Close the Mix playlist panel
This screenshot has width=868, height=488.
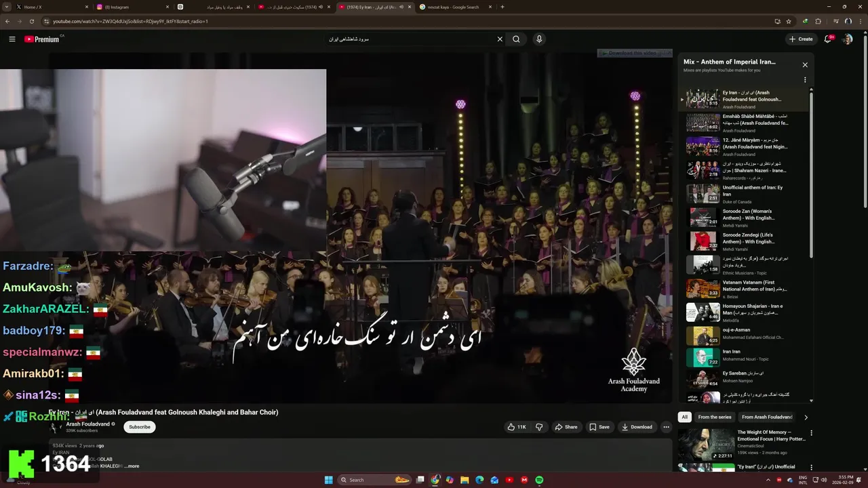(805, 65)
